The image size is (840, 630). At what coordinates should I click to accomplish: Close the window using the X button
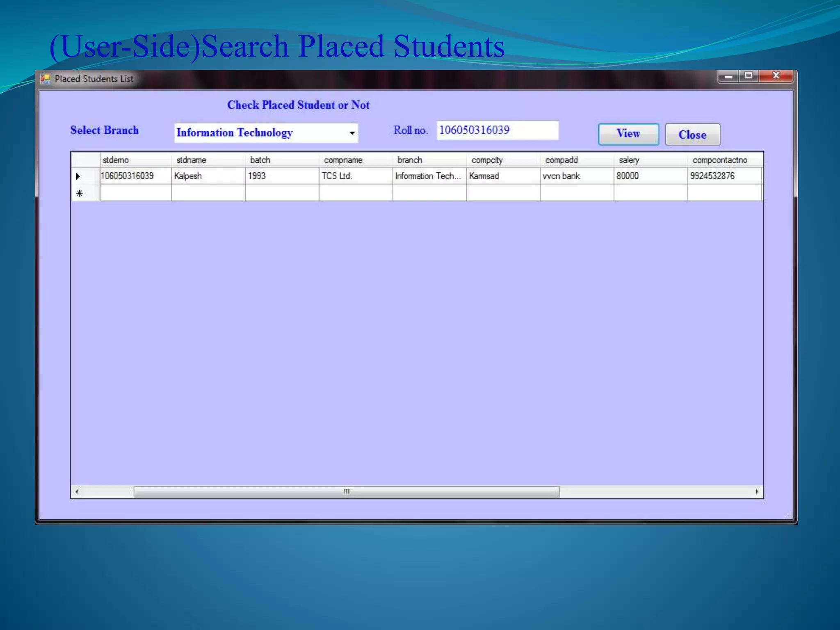[x=776, y=76]
